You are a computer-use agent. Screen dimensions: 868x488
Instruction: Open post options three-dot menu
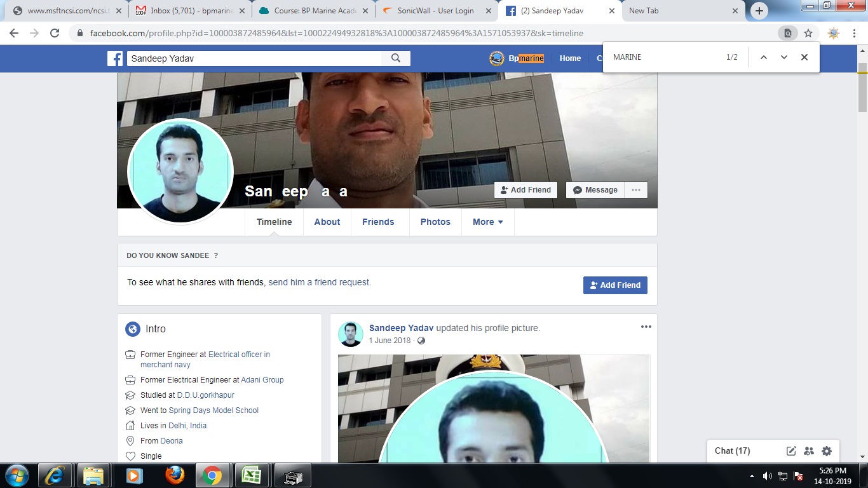[x=646, y=327]
